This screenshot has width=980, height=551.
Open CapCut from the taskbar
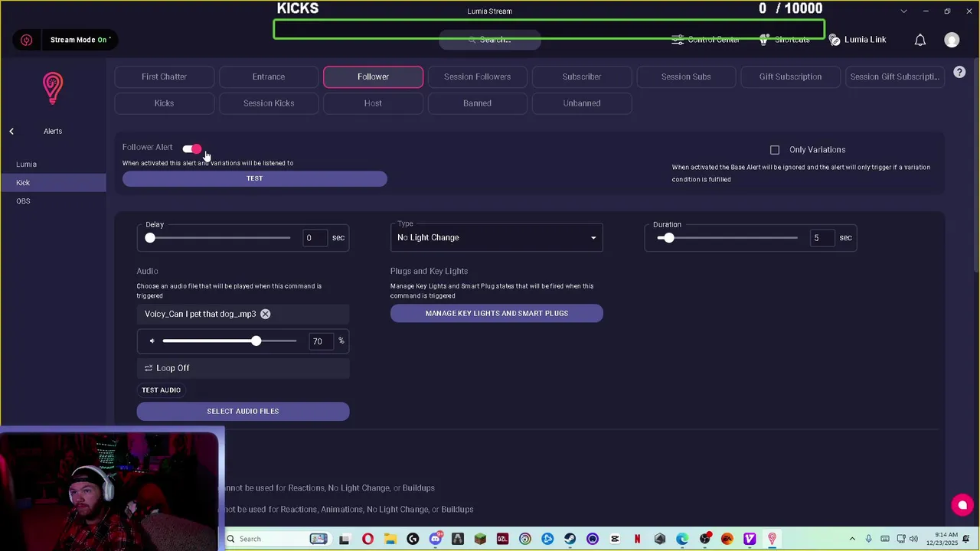(615, 539)
